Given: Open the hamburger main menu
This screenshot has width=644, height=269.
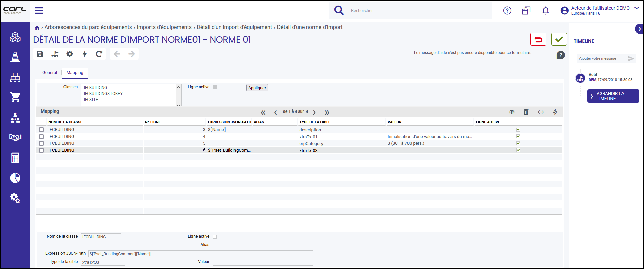Looking at the screenshot, I should (39, 11).
